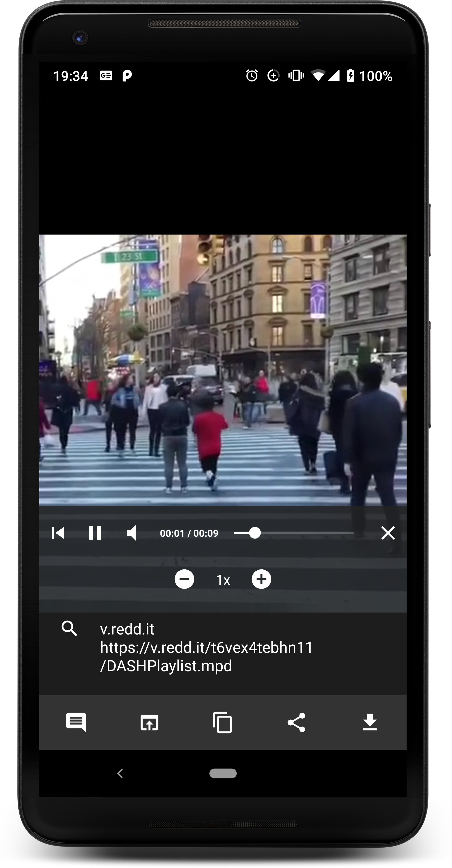Tap the home pill navigation button
This screenshot has width=452, height=868.
[x=223, y=773]
